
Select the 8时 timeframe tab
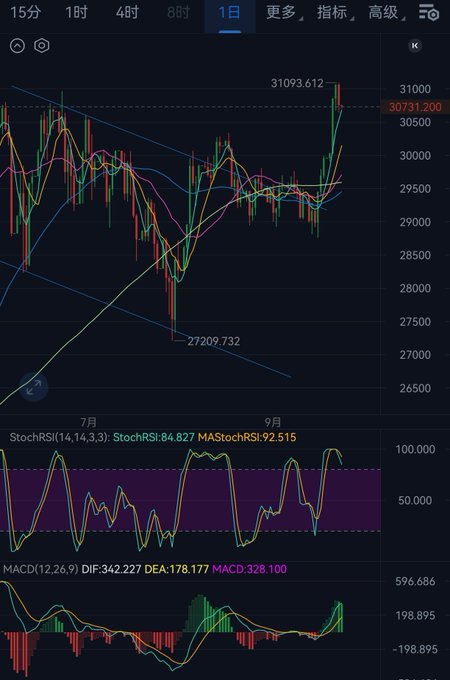[178, 13]
